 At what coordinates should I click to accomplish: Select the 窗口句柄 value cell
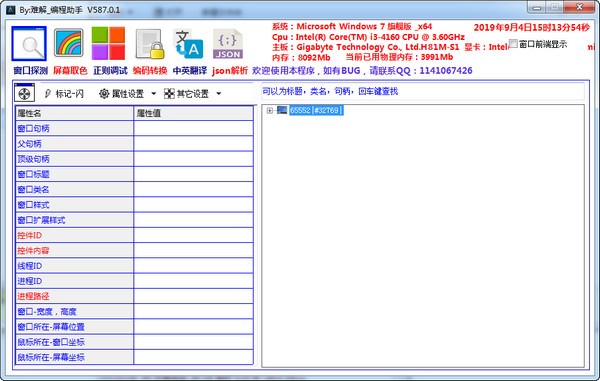coord(194,129)
